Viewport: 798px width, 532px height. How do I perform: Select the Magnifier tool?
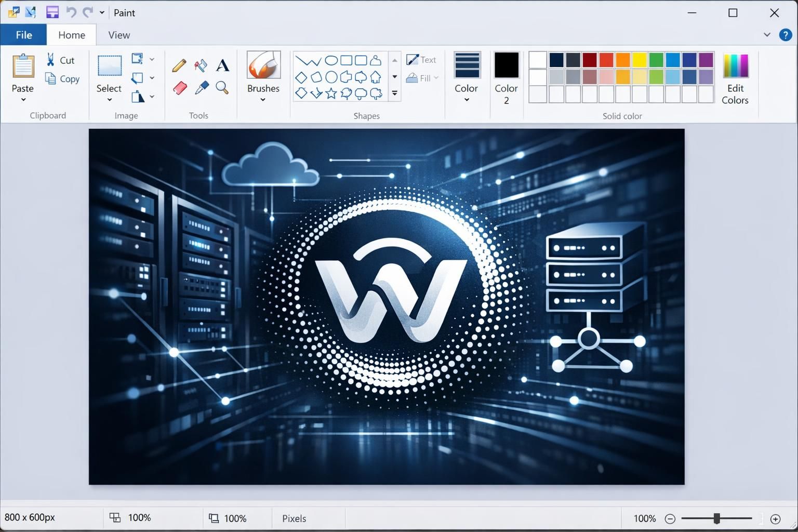(222, 88)
